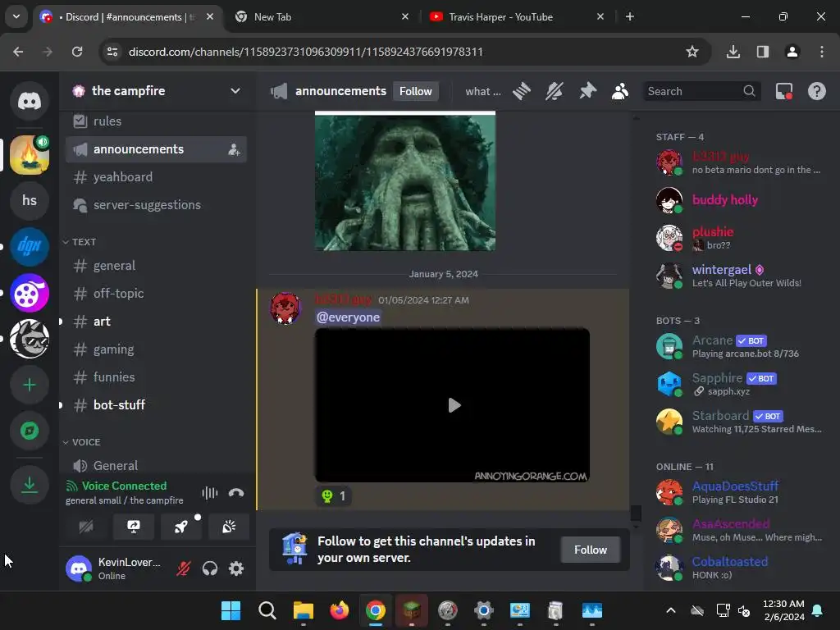
Task: Open the inbox icon
Action: pyautogui.click(x=784, y=91)
